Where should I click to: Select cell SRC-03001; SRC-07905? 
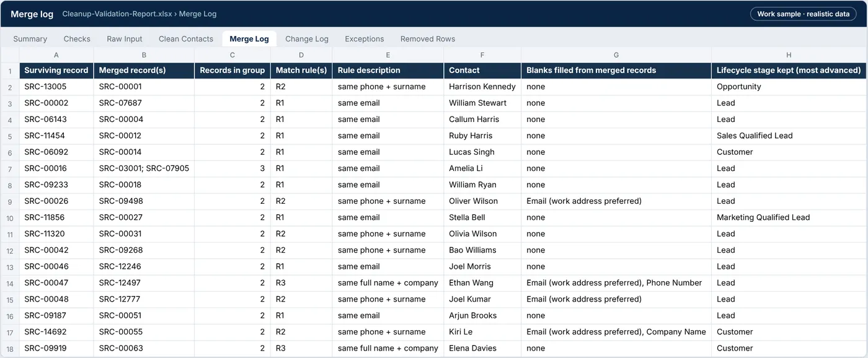(x=144, y=168)
